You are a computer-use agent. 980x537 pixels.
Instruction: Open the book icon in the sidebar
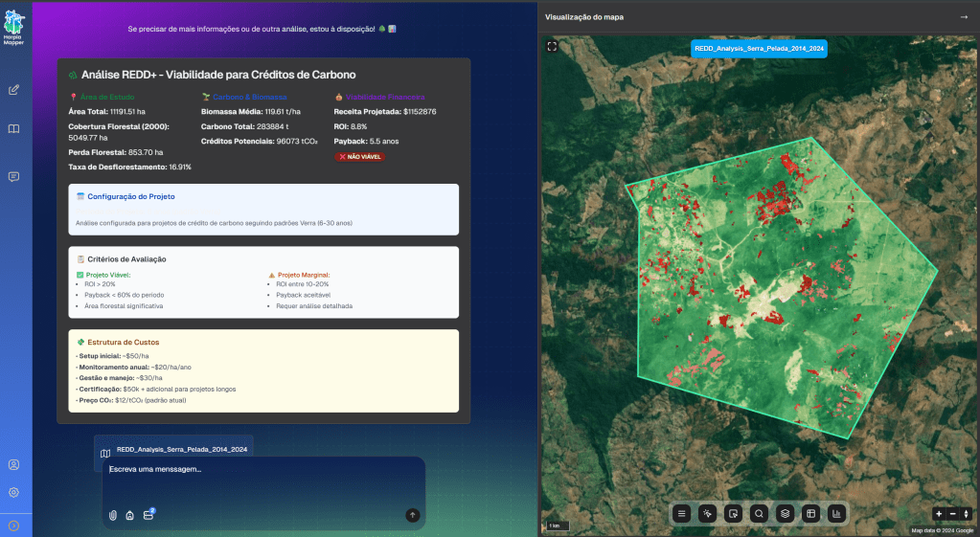point(14,129)
